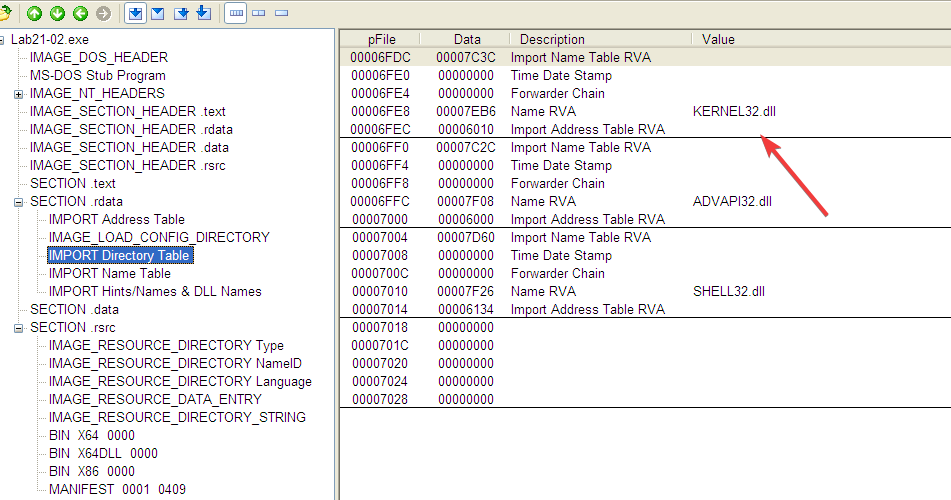Select SECTION .rsrc tree item
951x500 pixels.
tap(73, 328)
